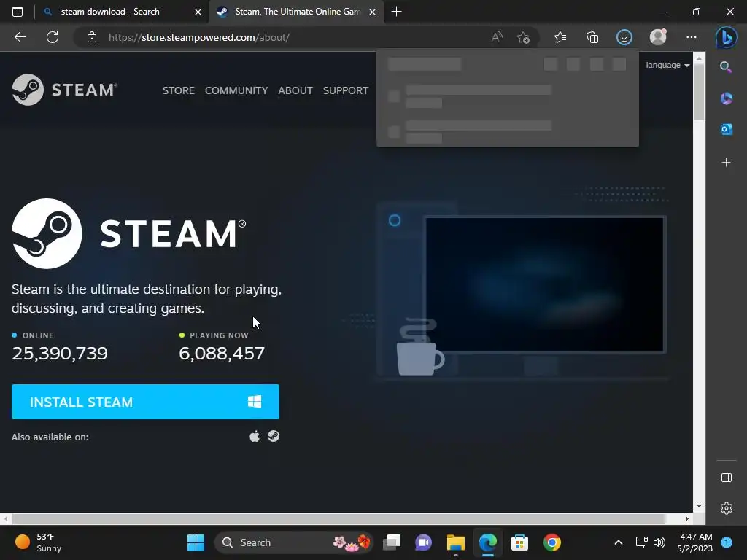Click the scroll down arrow
This screenshot has width=747, height=560.
[699, 506]
